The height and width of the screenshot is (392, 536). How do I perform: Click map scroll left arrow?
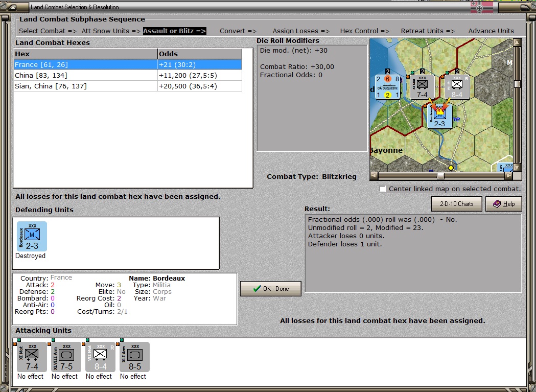374,176
